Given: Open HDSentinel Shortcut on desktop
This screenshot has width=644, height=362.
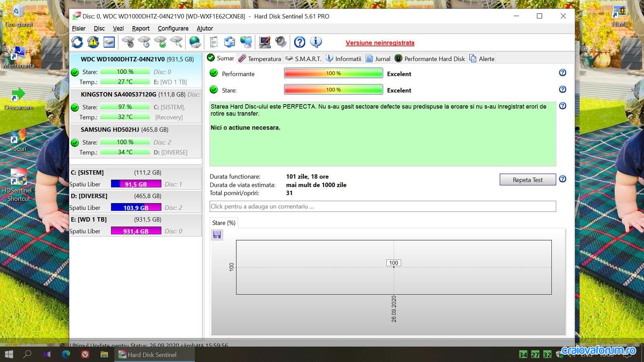Looking at the screenshot, I should 19,185.
